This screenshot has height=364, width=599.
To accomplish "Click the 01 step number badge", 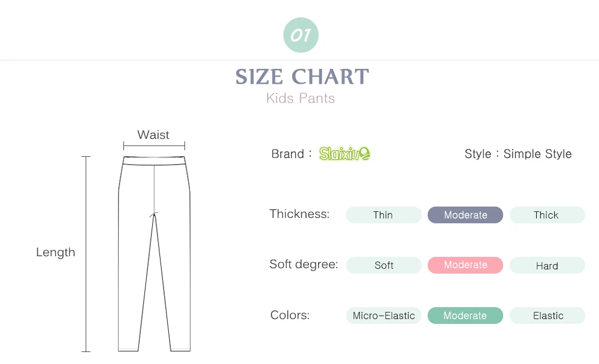I will 301,35.
